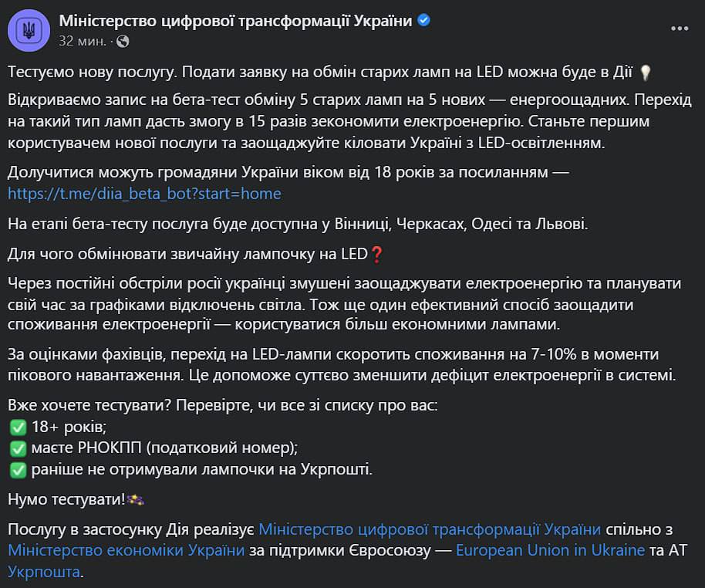Click the red question mark emoji
Screen dimensions: 705x588
pos(377,253)
